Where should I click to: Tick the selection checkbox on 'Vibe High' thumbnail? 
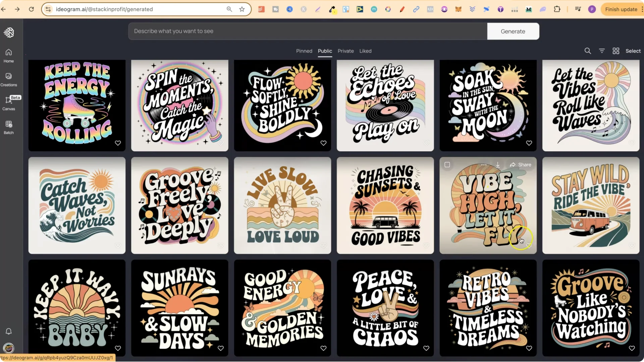[x=447, y=165]
